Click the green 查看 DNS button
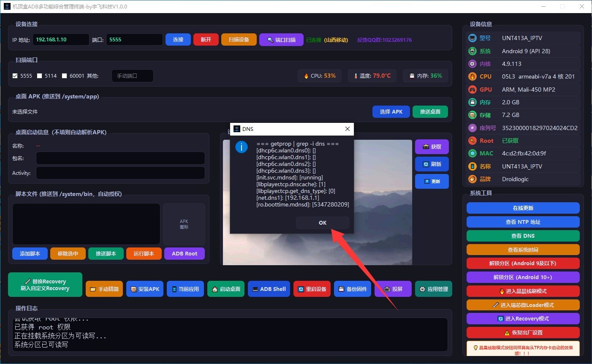Screen dimensions: 592x364 coord(523,236)
